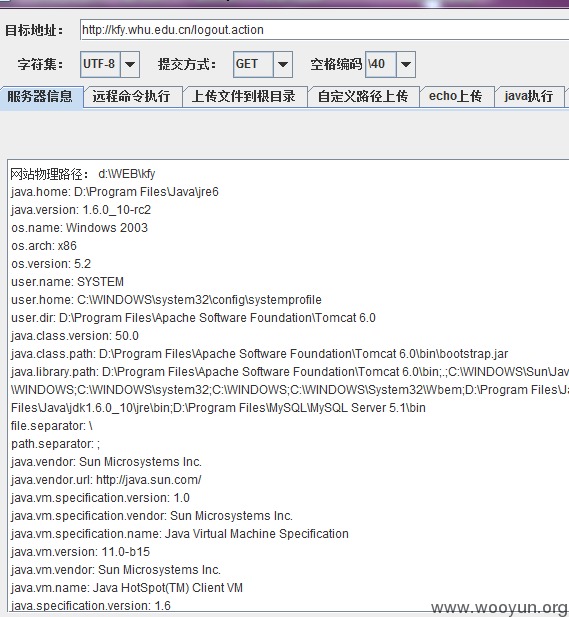Click the java.version 1.6.0_10-rc2 line
The height and width of the screenshot is (617, 569).
[x=81, y=210]
